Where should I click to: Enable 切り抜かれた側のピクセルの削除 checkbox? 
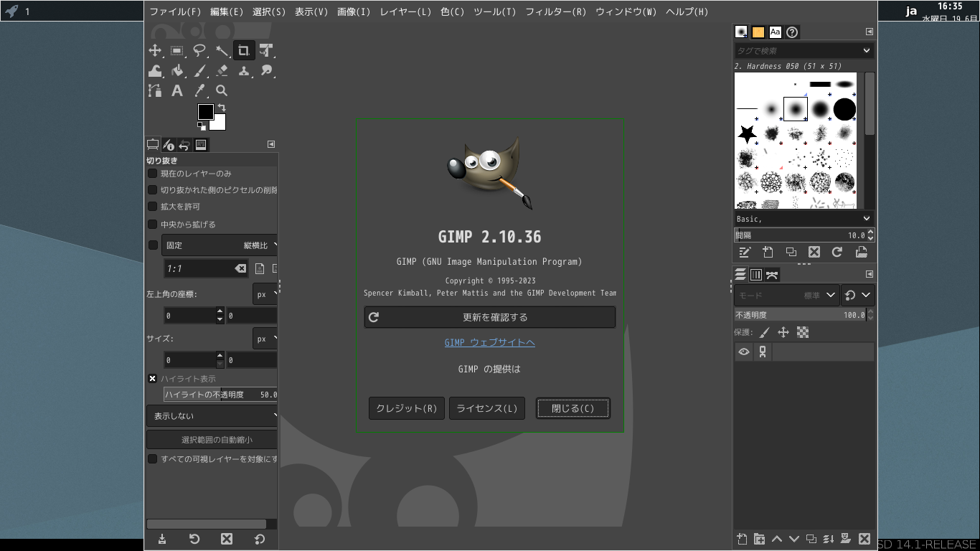[x=152, y=190]
